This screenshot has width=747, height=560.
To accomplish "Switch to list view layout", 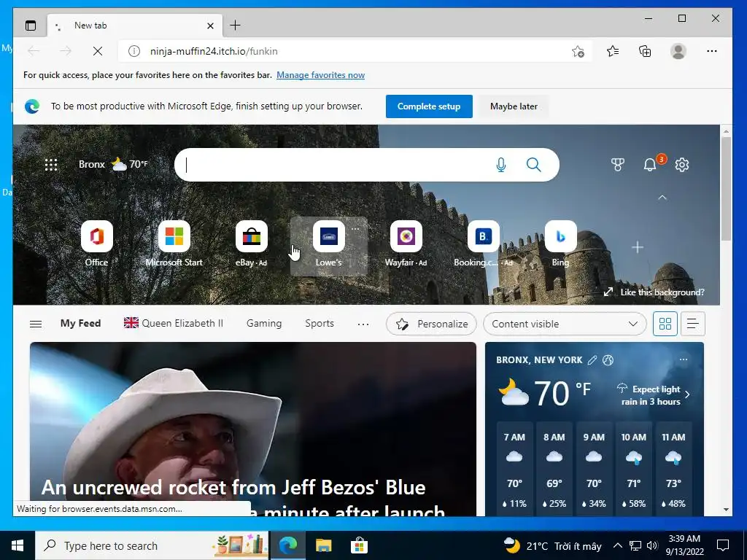I will [x=693, y=324].
